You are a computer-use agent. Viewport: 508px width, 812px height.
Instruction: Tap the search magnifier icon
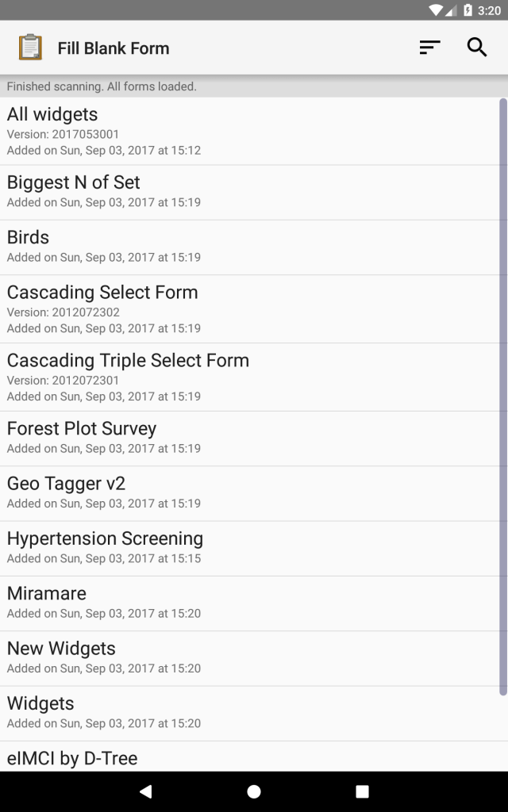click(477, 48)
